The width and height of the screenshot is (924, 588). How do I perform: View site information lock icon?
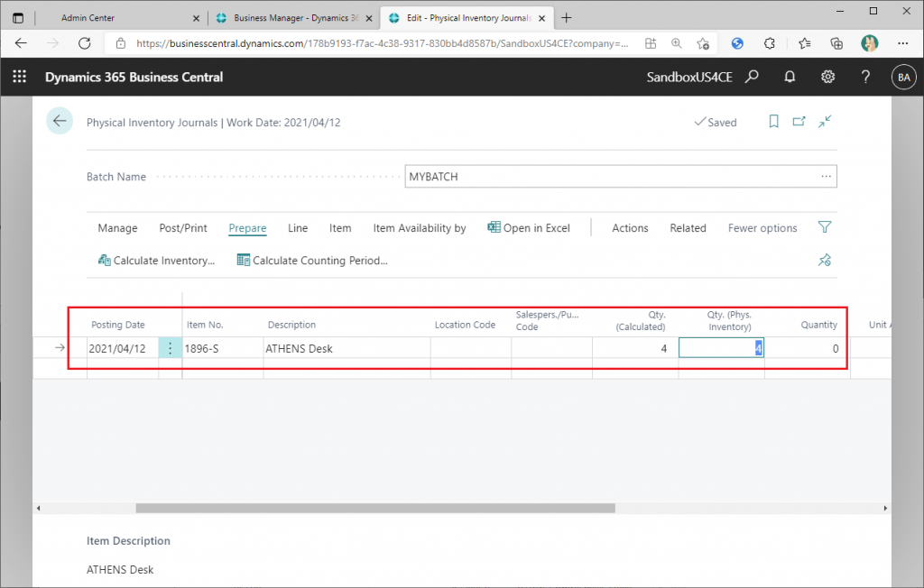click(121, 43)
